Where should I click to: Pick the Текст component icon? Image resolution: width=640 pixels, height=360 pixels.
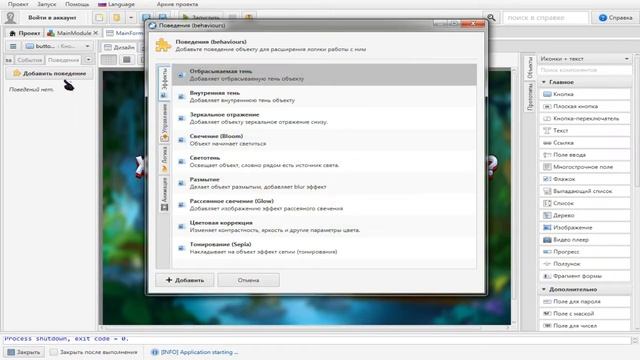click(547, 131)
